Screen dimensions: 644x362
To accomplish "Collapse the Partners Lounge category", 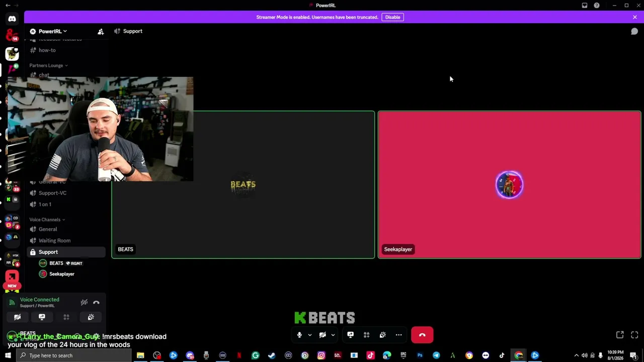I will [x=48, y=65].
